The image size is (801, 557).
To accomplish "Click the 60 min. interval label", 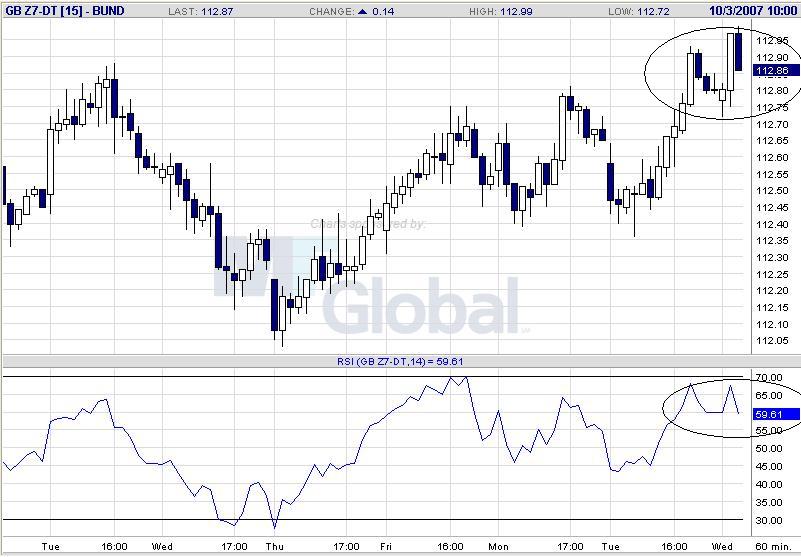I will (x=773, y=547).
